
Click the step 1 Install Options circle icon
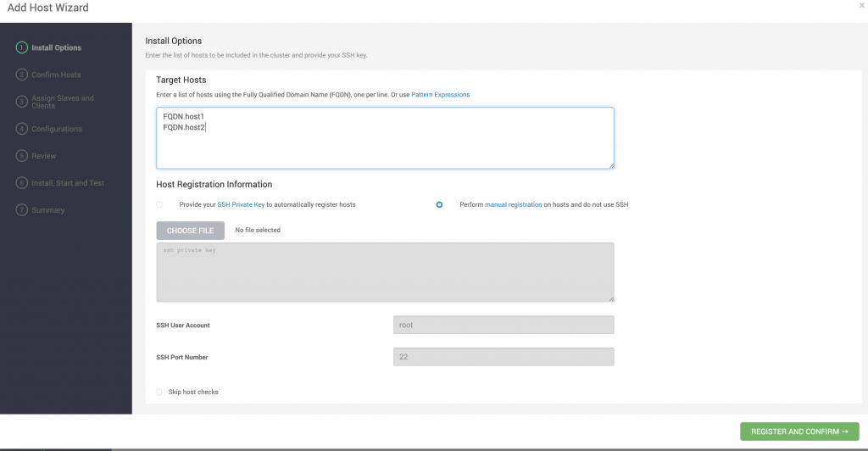point(22,47)
